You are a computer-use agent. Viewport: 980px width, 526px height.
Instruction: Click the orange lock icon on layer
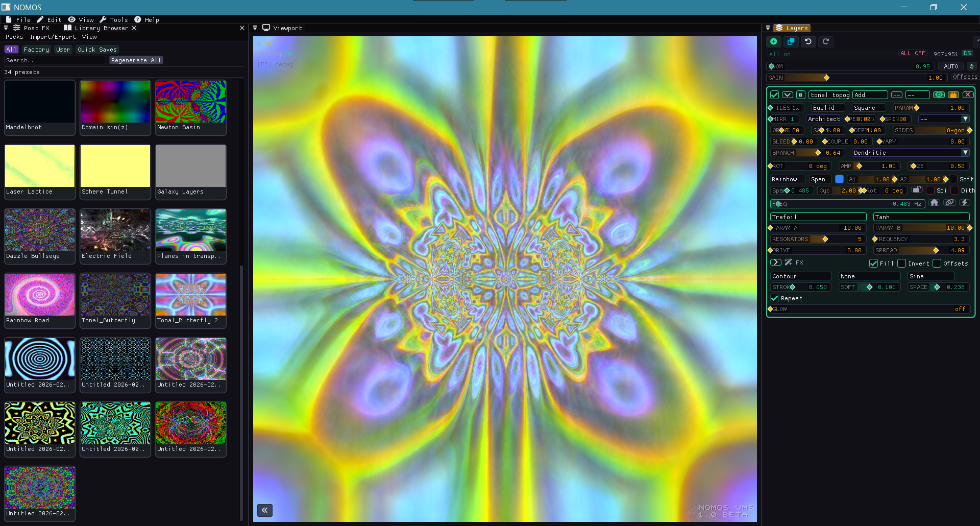(953, 95)
